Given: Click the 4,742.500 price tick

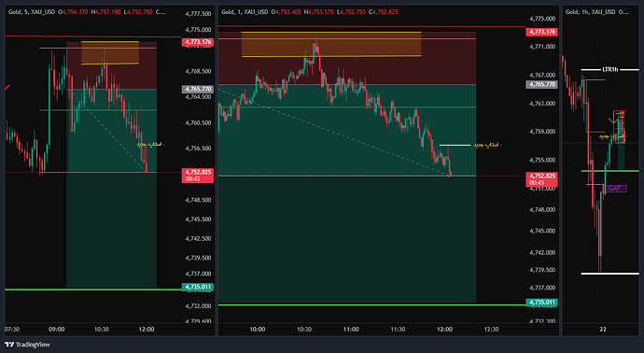Looking at the screenshot, I should 199,238.
